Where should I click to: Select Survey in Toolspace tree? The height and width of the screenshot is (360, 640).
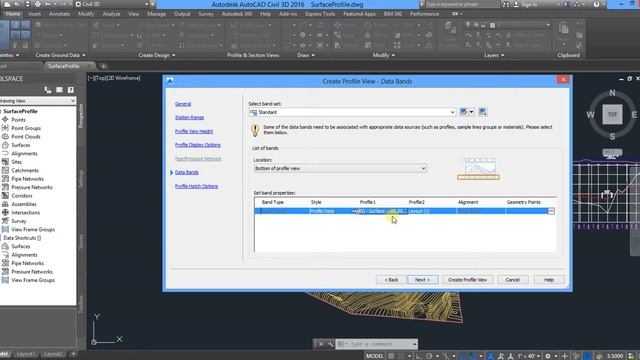coord(19,221)
